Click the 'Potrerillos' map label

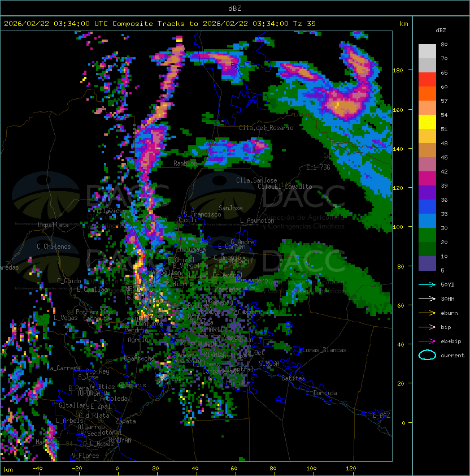click(x=94, y=312)
